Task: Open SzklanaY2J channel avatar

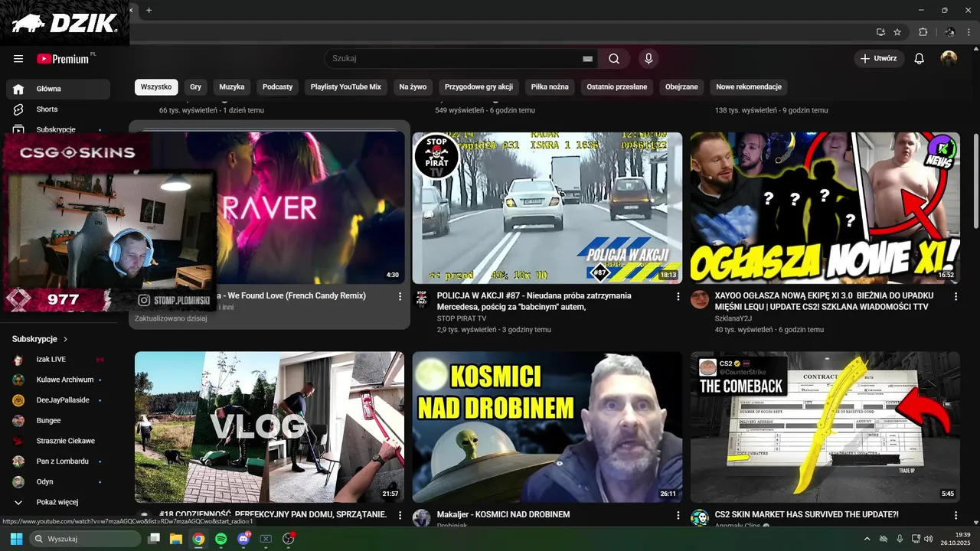Action: click(699, 298)
